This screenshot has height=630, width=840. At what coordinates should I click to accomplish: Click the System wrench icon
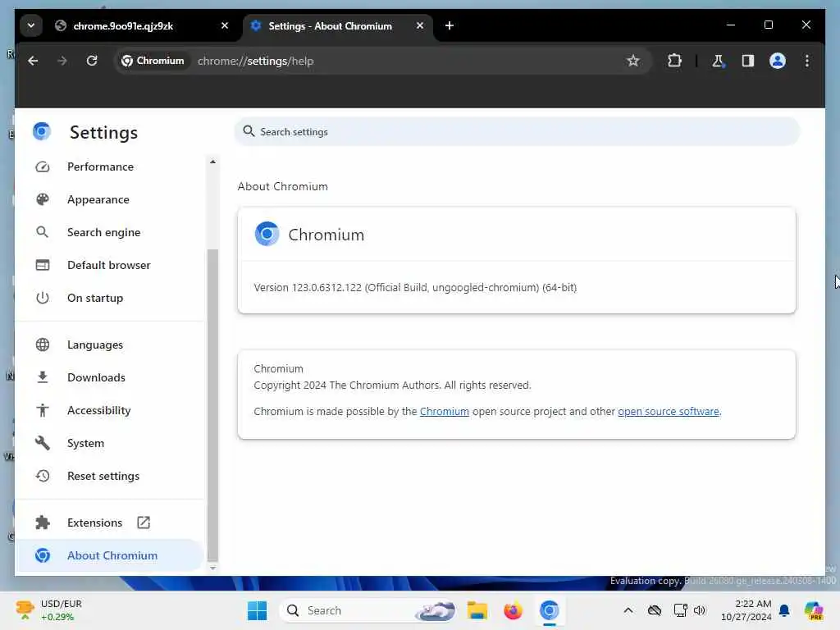[43, 443]
